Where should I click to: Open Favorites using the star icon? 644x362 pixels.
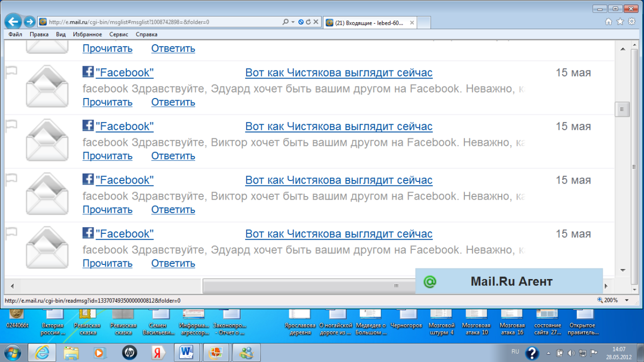click(x=620, y=22)
